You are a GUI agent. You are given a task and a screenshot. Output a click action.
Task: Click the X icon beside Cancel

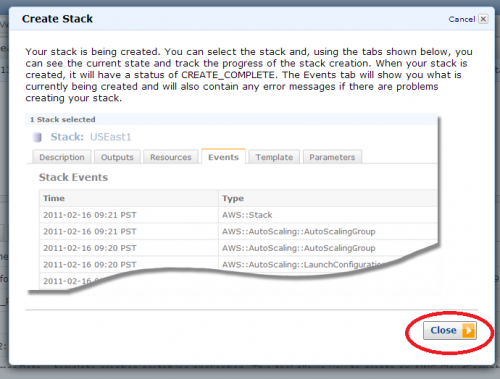(x=483, y=19)
